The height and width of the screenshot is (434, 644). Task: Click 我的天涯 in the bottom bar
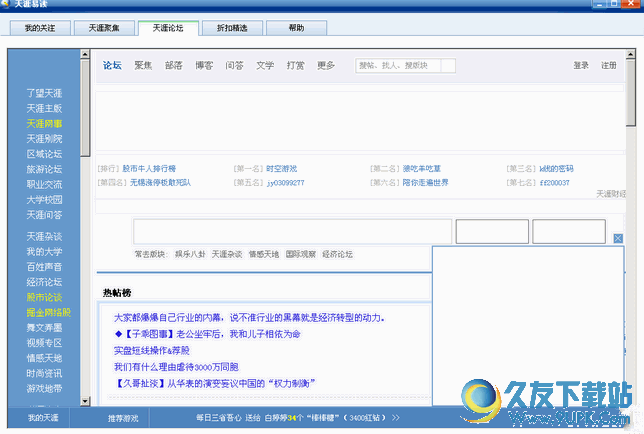click(43, 418)
